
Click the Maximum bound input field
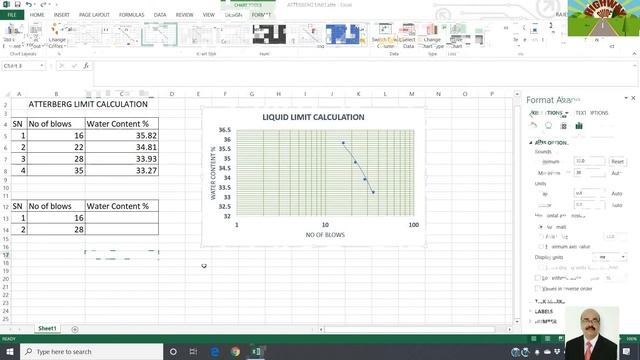tap(589, 173)
